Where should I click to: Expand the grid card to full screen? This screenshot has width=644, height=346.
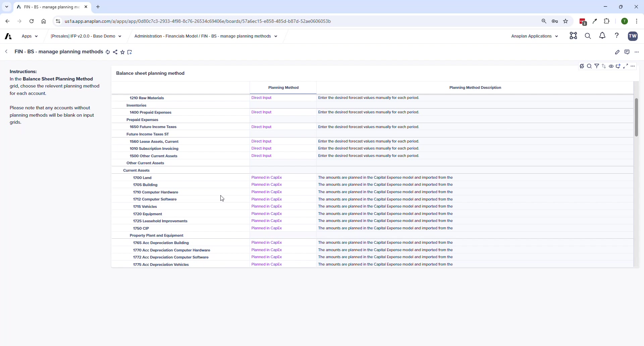click(x=626, y=66)
